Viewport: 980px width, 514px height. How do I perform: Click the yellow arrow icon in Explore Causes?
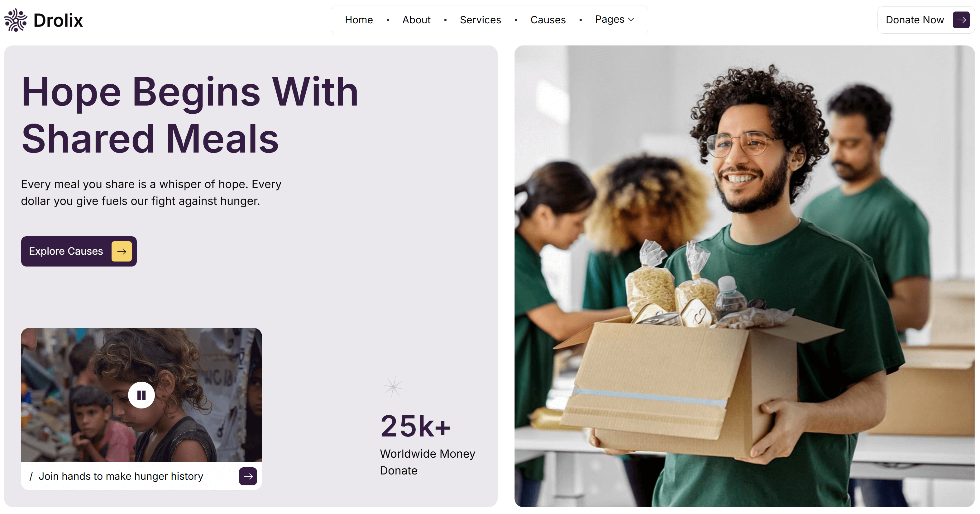[122, 251]
